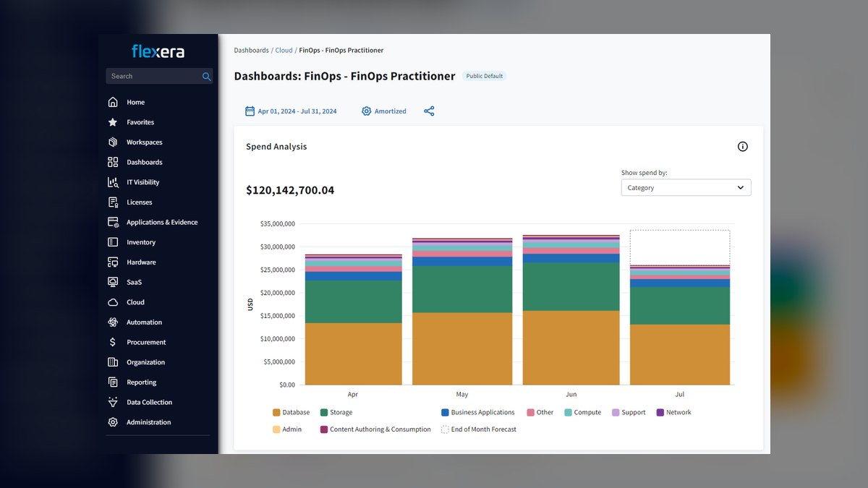Screen dimensions: 868x488
Task: Click the Cloud icon in sidebar
Action: (x=113, y=302)
